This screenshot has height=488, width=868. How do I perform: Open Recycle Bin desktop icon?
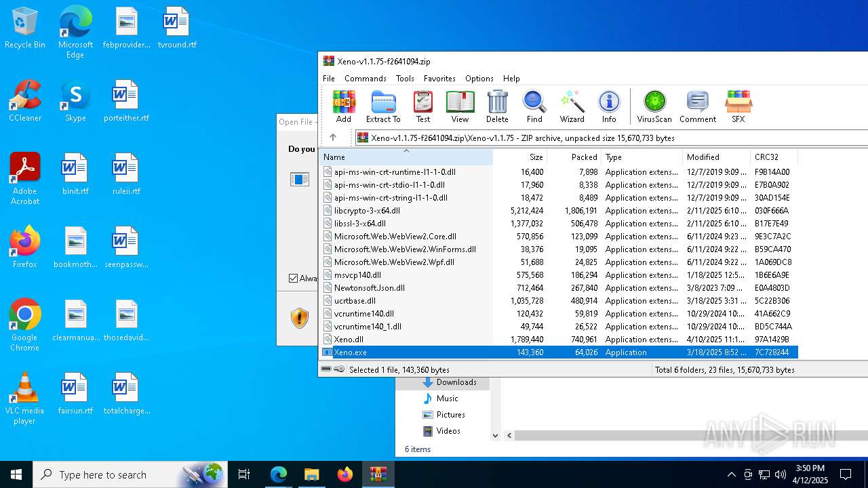point(25,28)
